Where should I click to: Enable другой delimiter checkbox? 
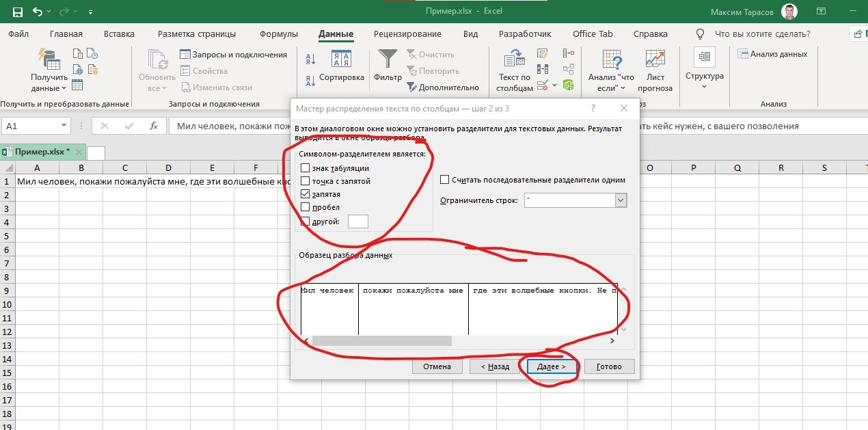pos(306,221)
